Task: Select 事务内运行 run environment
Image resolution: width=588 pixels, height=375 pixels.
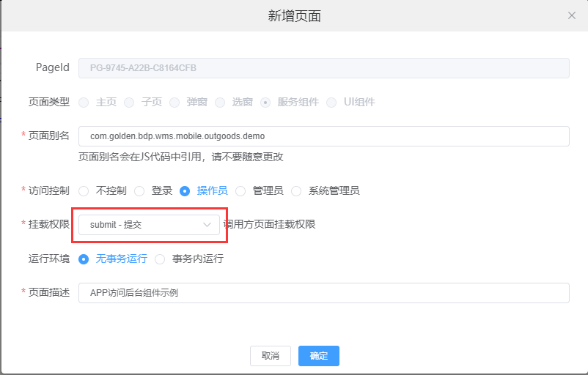Action: 160,259
